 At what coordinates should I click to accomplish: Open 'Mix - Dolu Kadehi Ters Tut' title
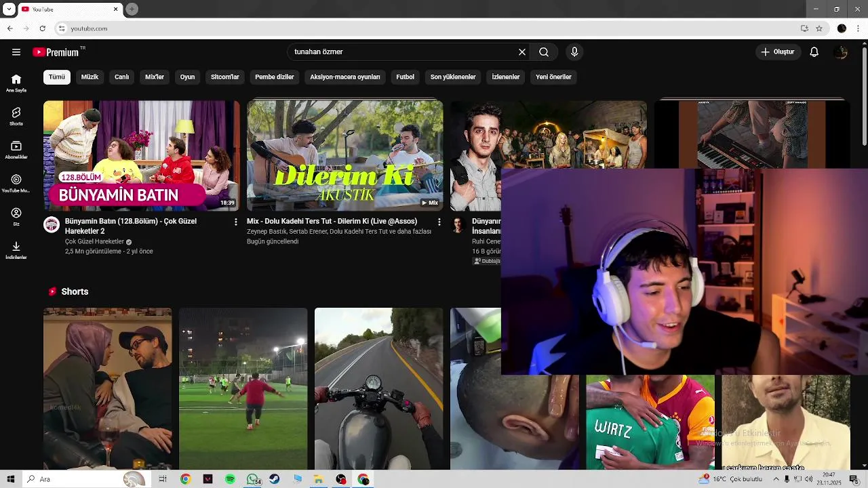click(332, 222)
